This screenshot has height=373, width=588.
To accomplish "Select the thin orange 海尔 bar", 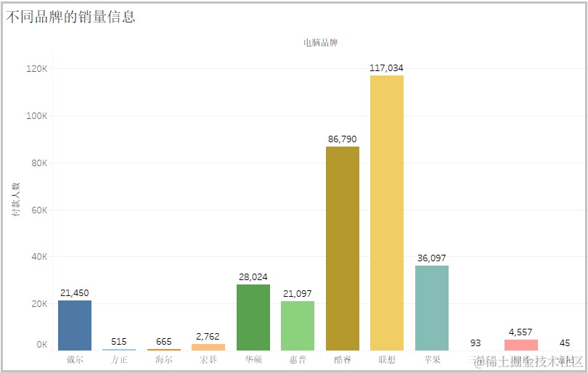I will point(164,350).
